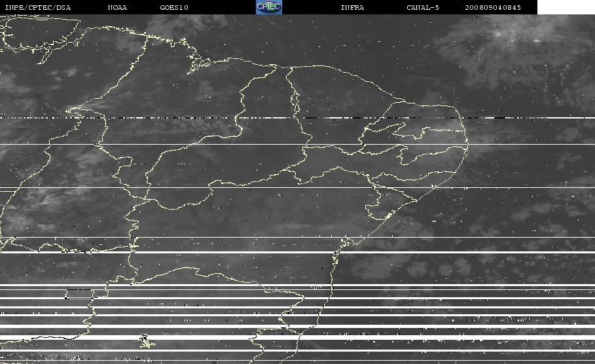This screenshot has height=364, width=595.
Task: Click the river mouth islands on north coast
Action: [x=199, y=64]
